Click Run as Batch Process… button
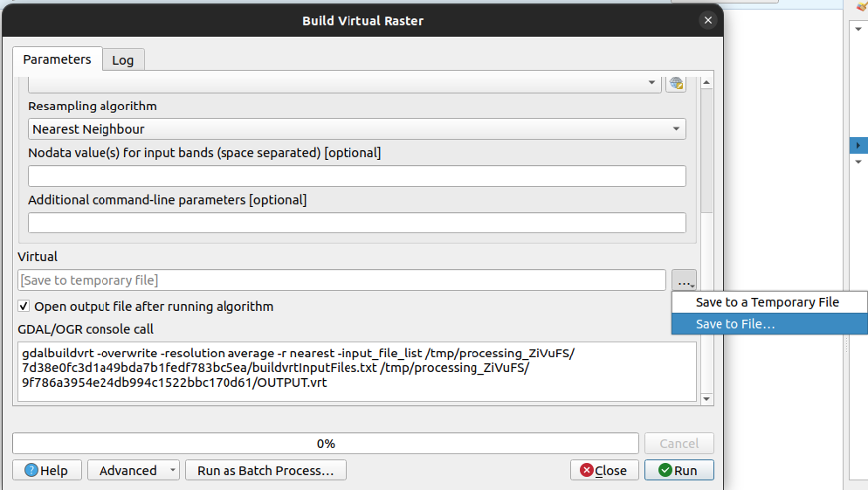This screenshot has height=490, width=868. click(265, 470)
